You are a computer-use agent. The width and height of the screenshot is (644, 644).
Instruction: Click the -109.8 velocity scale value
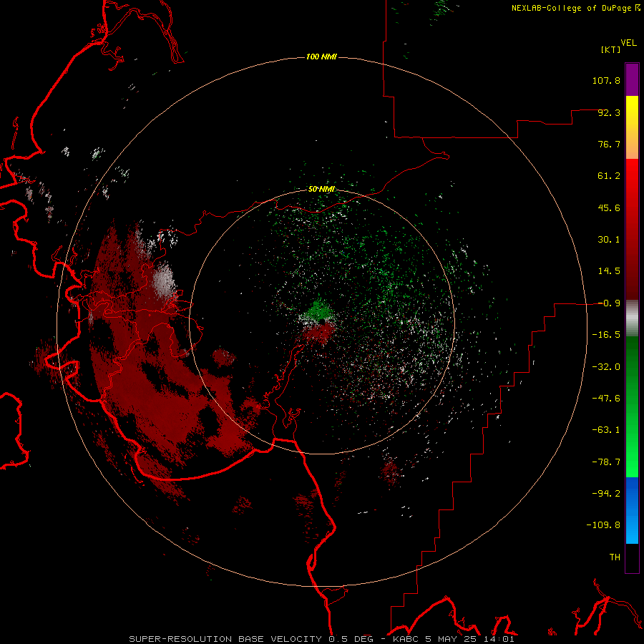click(603, 525)
